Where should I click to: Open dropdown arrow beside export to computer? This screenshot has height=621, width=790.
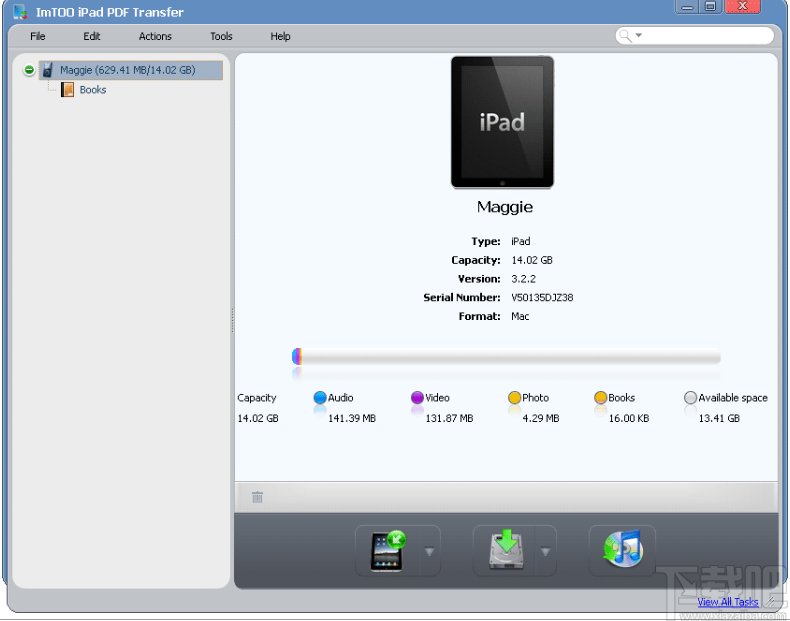(546, 552)
